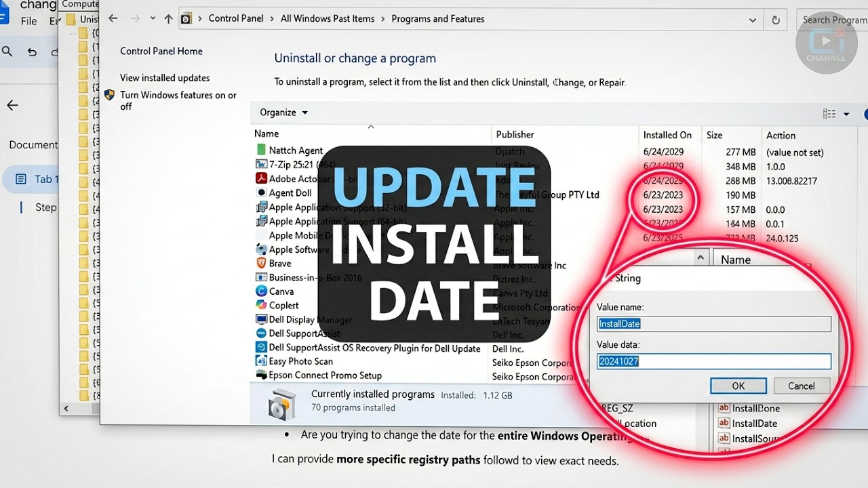
Task: Select Tab 1 in document sidebar
Action: 31,179
